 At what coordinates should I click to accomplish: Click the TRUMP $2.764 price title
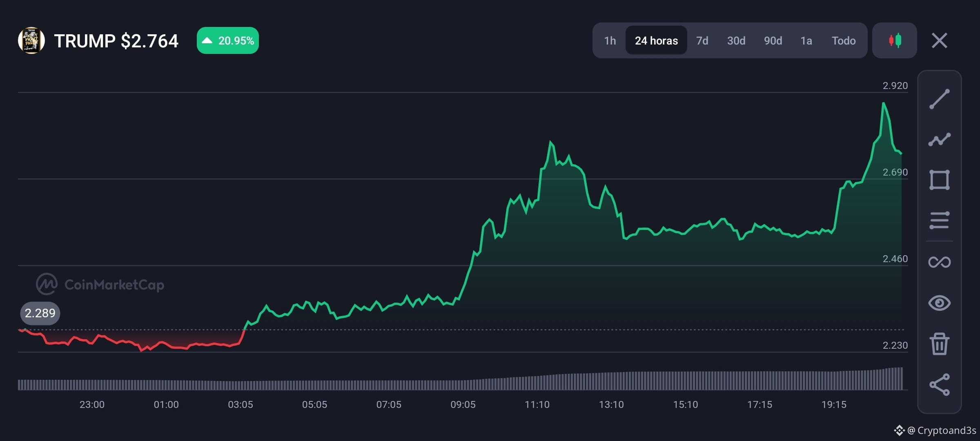(x=116, y=41)
